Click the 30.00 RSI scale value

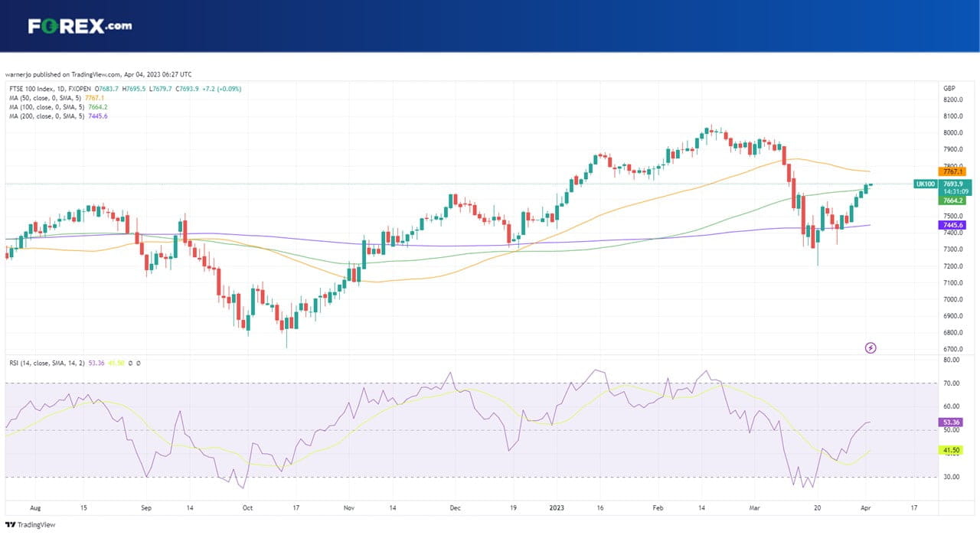pos(952,477)
